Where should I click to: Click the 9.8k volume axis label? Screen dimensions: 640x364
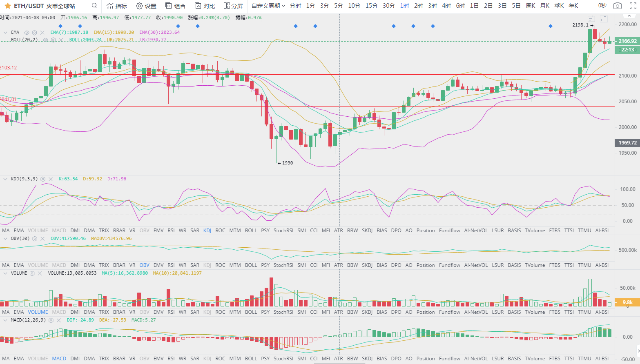627,302
